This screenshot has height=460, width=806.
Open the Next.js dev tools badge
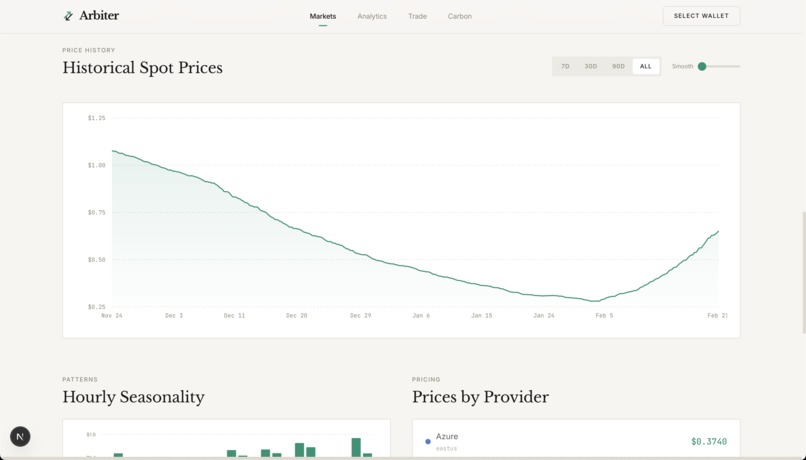(20, 436)
